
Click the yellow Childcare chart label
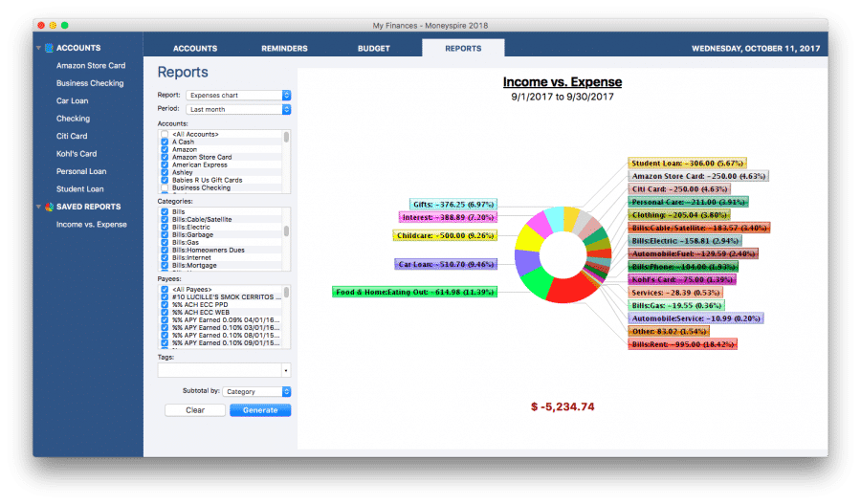431,235
